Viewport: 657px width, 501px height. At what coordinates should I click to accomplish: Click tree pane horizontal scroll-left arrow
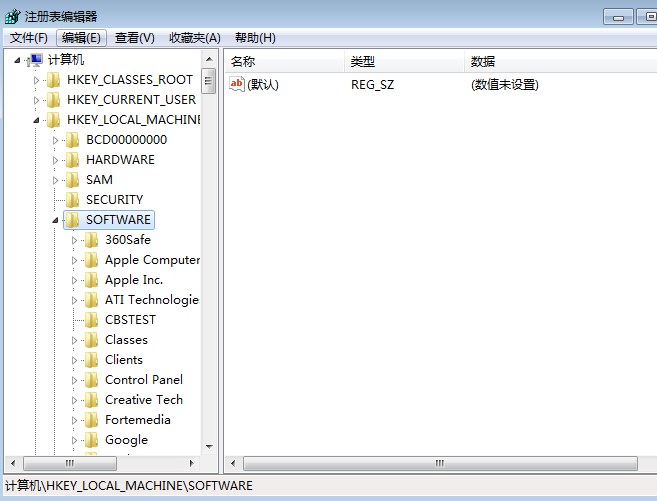(13, 463)
